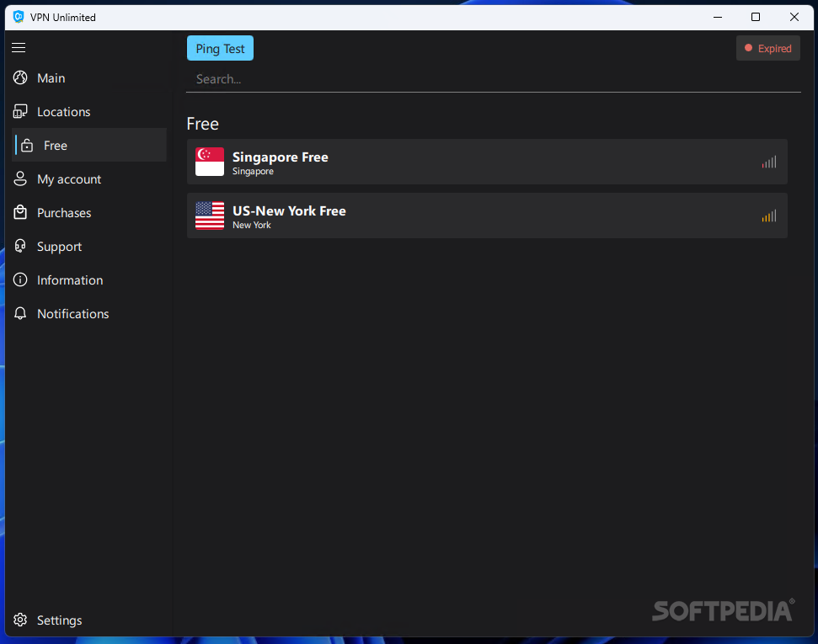This screenshot has height=644, width=818.
Task: Open the Main menu item
Action: pos(89,77)
